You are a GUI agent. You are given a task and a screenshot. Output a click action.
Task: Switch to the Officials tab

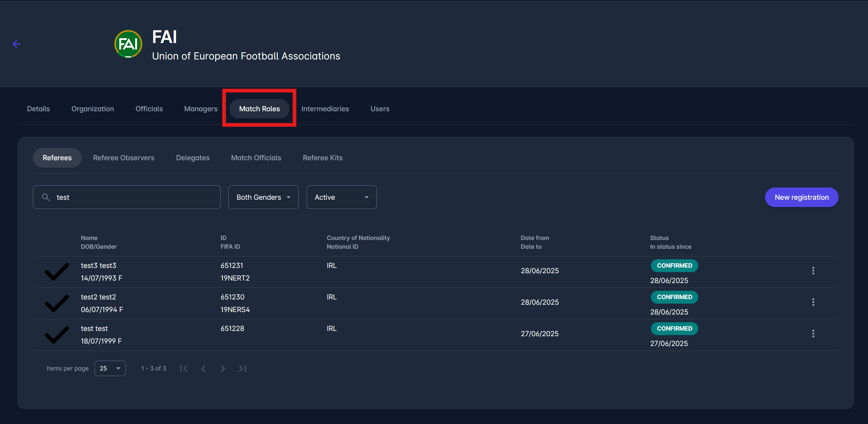coord(149,109)
